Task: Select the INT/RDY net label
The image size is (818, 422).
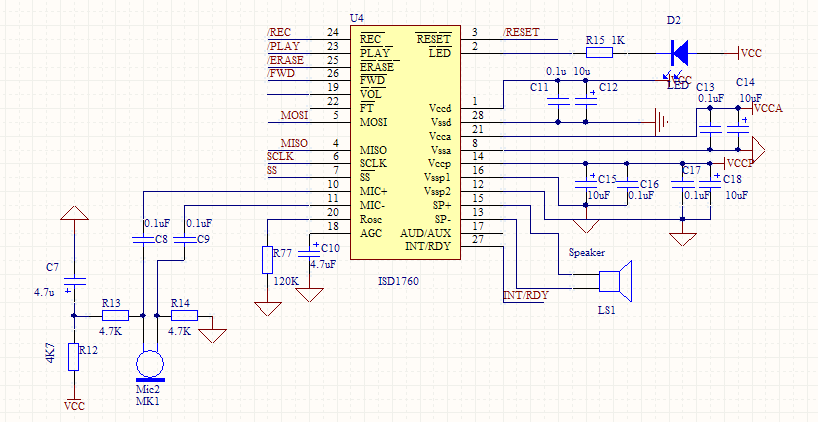Action: coord(525,296)
